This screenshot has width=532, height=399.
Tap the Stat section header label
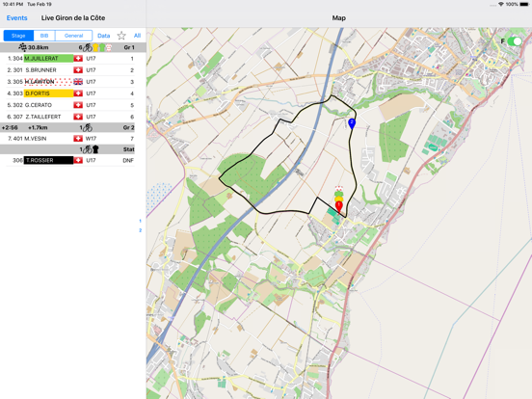pyautogui.click(x=129, y=149)
